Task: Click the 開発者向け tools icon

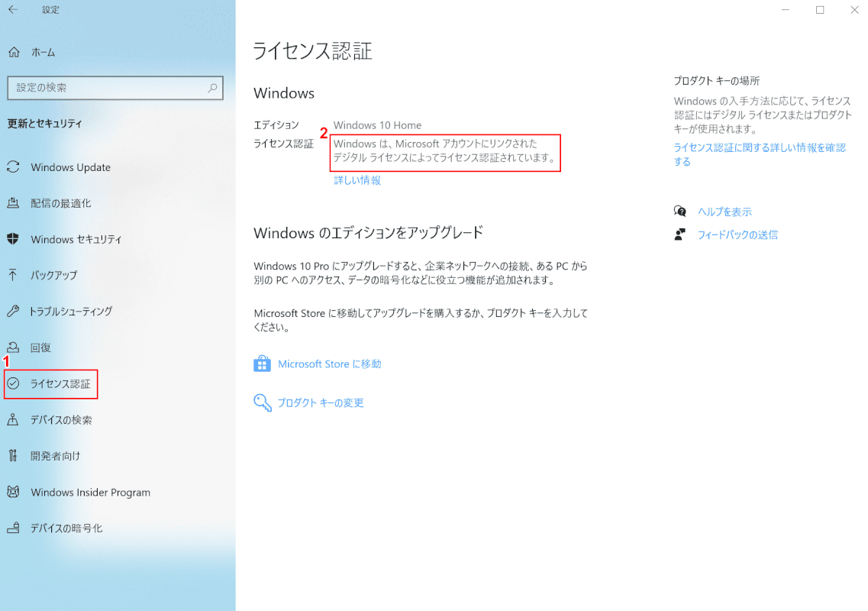Action: pyautogui.click(x=13, y=455)
